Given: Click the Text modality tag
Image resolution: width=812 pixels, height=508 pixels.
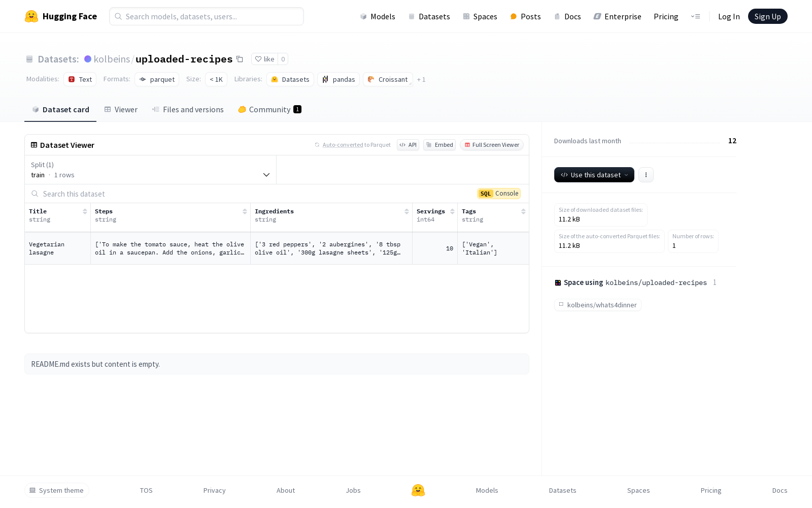Looking at the screenshot, I should pos(80,79).
